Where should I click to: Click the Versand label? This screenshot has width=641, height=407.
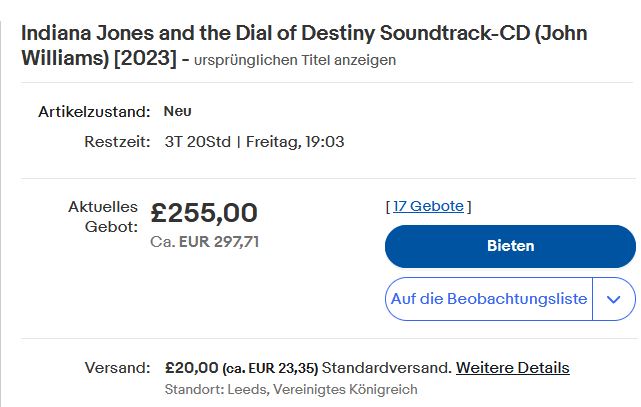(120, 368)
